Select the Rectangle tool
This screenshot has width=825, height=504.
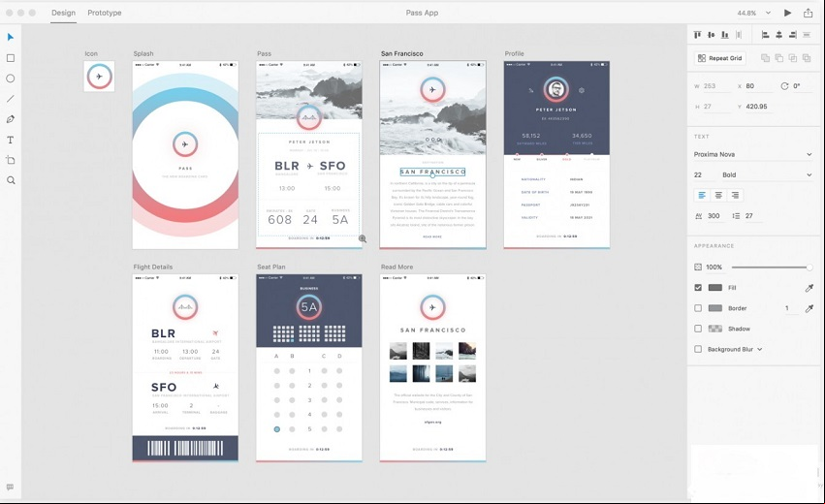tap(11, 58)
